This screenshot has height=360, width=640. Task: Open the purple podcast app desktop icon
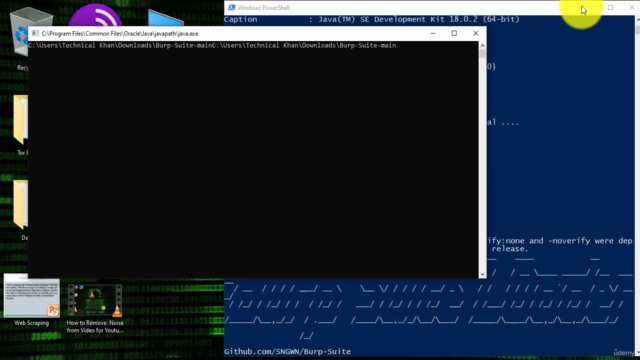tap(95, 16)
